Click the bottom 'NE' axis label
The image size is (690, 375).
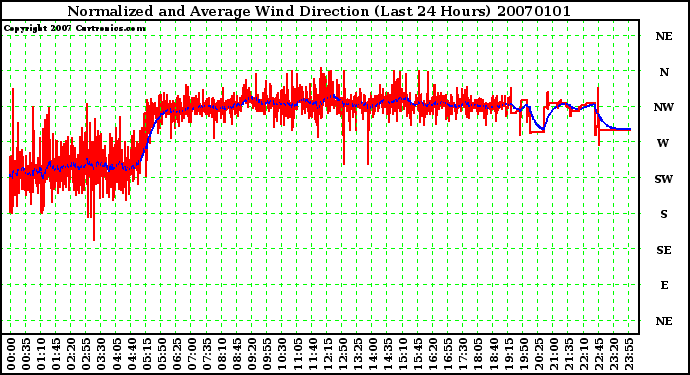[x=664, y=321]
